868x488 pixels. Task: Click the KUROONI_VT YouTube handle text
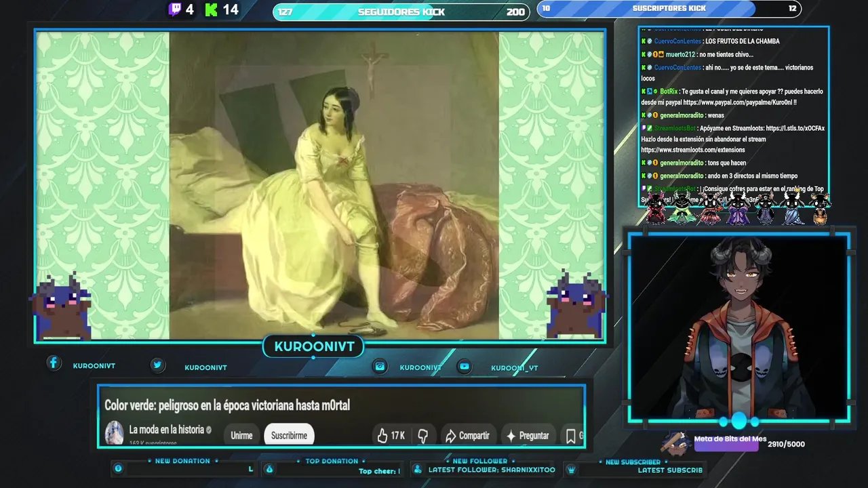point(515,368)
